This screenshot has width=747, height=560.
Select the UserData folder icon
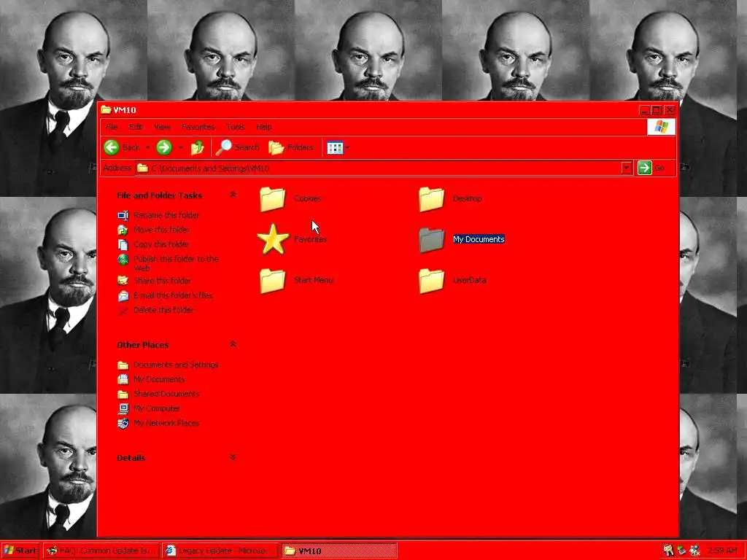(x=432, y=281)
